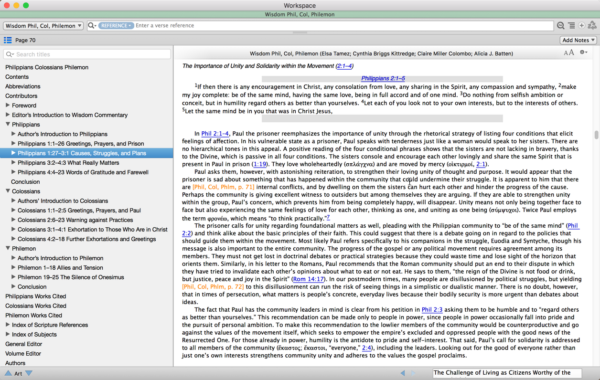This screenshot has width=600, height=380.
Task: Click the down arrow next to Art
Action: [29, 373]
